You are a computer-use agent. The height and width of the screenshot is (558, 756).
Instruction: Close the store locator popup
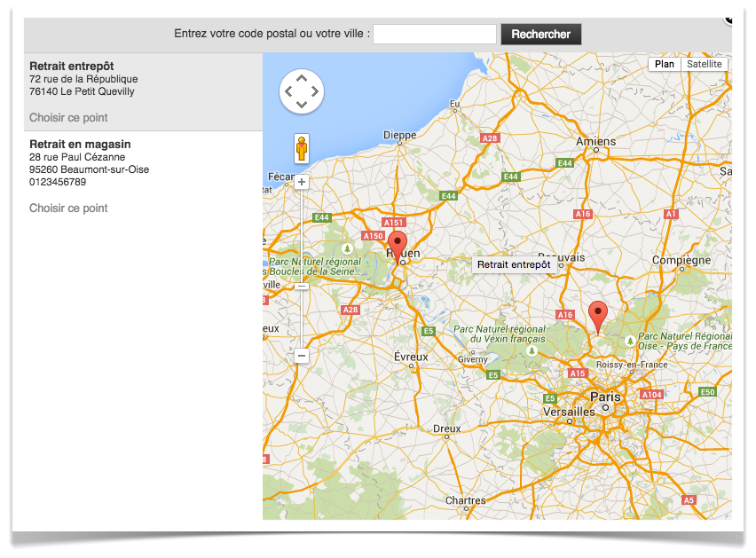click(x=729, y=18)
